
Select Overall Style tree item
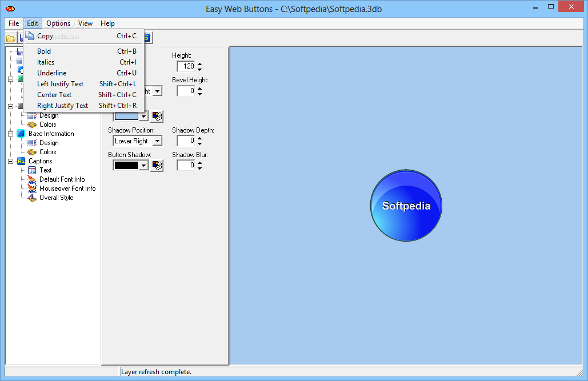57,198
